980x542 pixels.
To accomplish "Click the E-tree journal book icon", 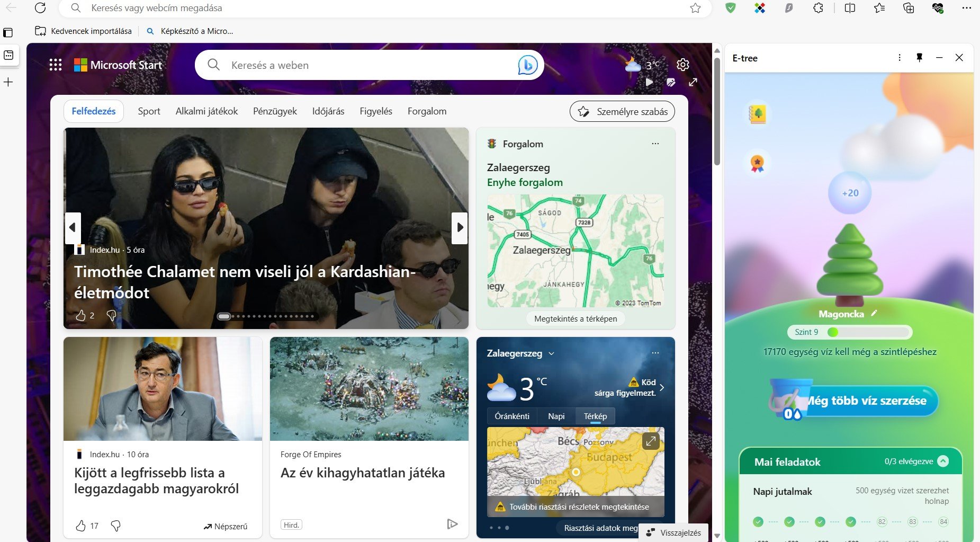I will click(x=758, y=114).
